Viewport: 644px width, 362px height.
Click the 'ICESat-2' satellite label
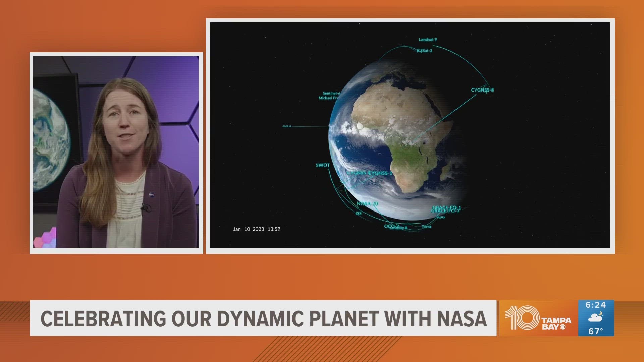click(424, 51)
